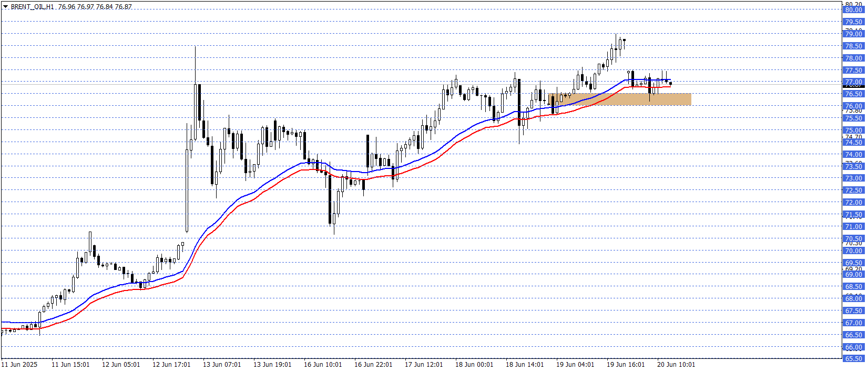Click the 68.50 price level label
Image resolution: width=868 pixels, height=371 pixels.
[853, 287]
